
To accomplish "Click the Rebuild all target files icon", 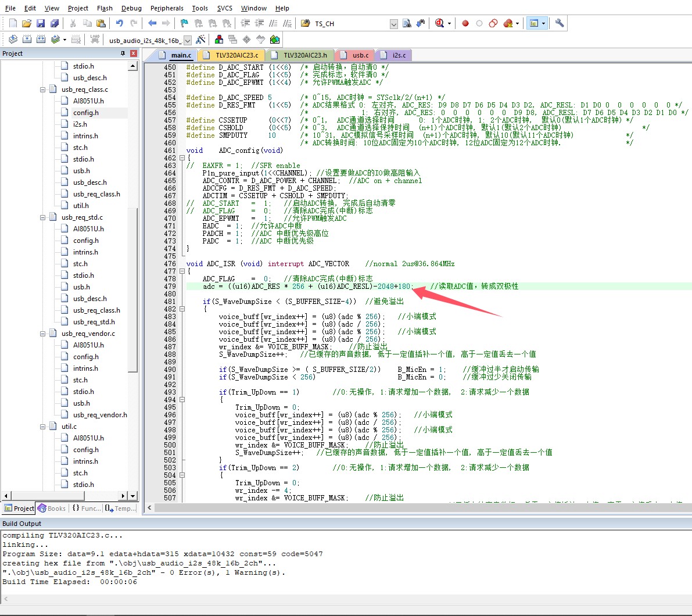I will pyautogui.click(x=41, y=40).
